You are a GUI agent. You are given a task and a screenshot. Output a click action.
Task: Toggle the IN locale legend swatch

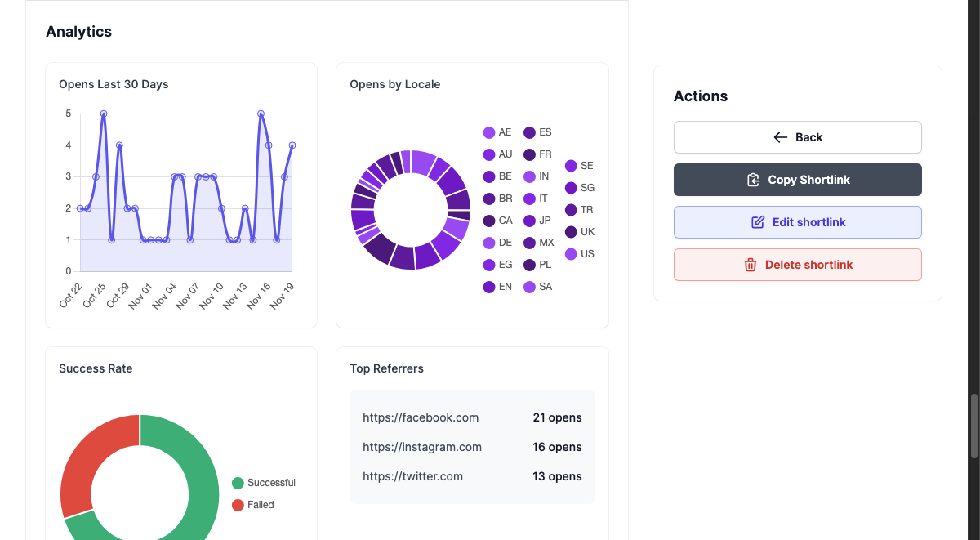tap(530, 176)
